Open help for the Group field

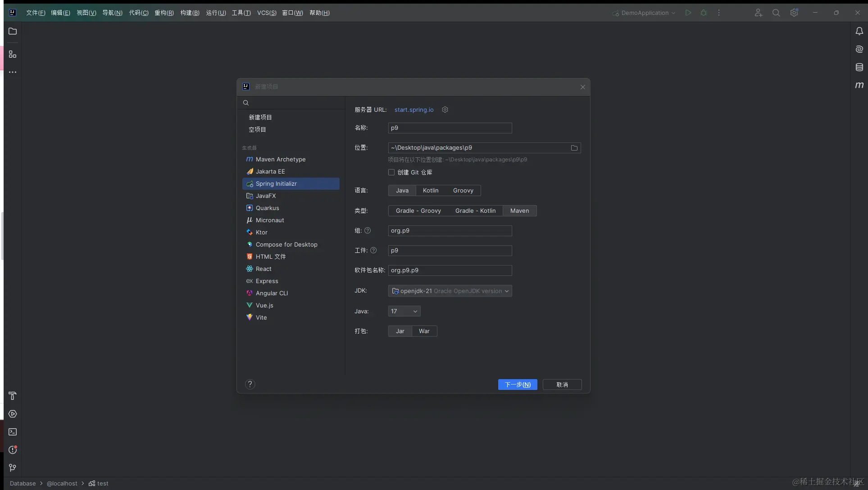[368, 230]
